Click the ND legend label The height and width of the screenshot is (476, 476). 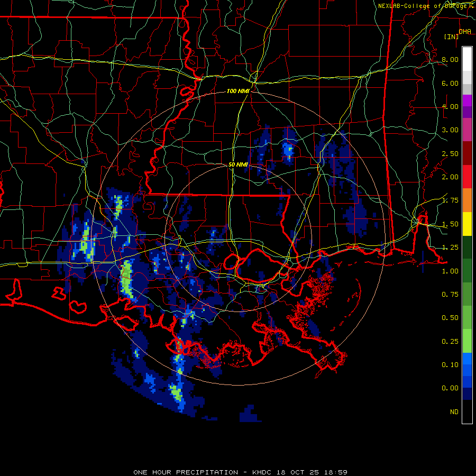[x=454, y=412]
